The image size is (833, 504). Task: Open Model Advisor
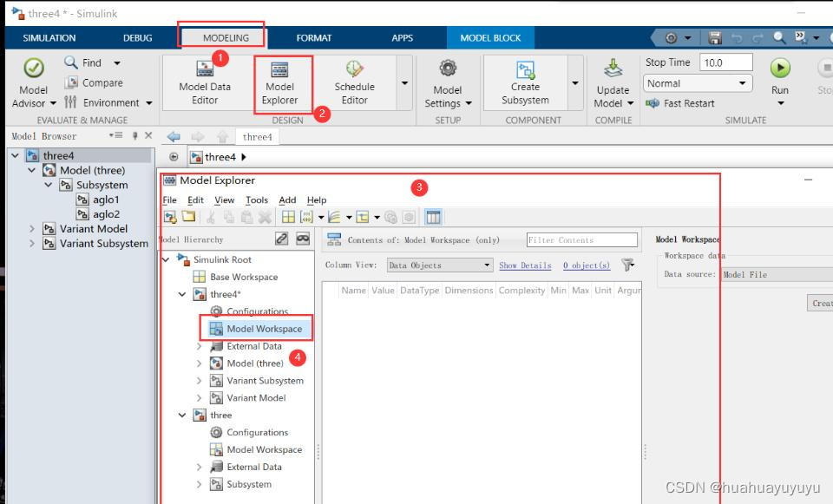click(x=34, y=83)
